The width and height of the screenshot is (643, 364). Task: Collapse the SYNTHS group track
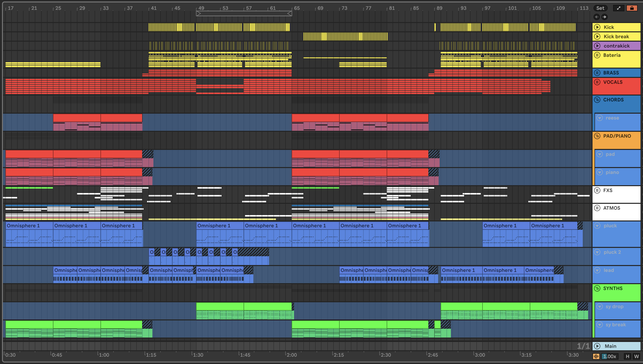[597, 288]
